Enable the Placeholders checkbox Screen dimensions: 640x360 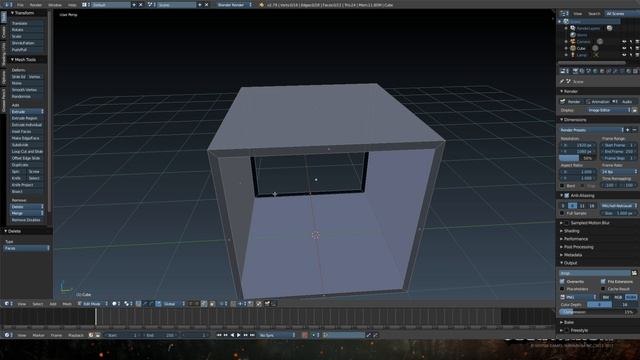click(x=562, y=289)
